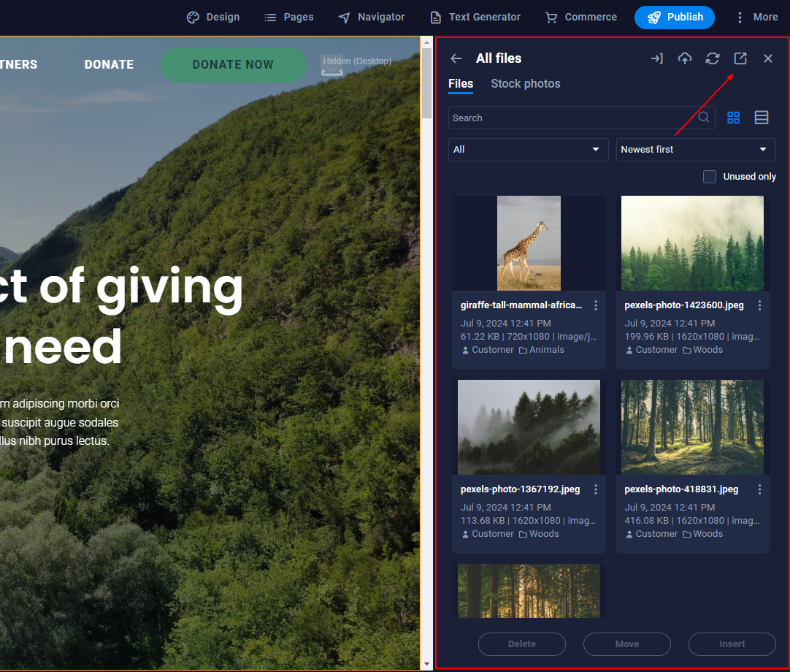Expand the All file type filter
Screen dimensions: 790x672
tap(528, 150)
